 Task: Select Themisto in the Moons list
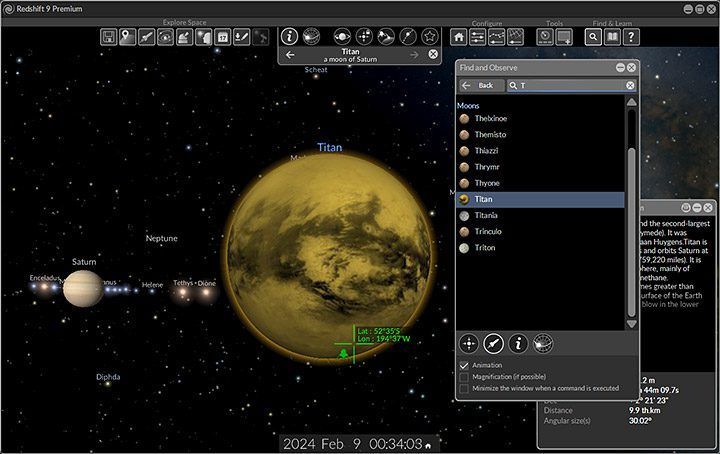540,135
